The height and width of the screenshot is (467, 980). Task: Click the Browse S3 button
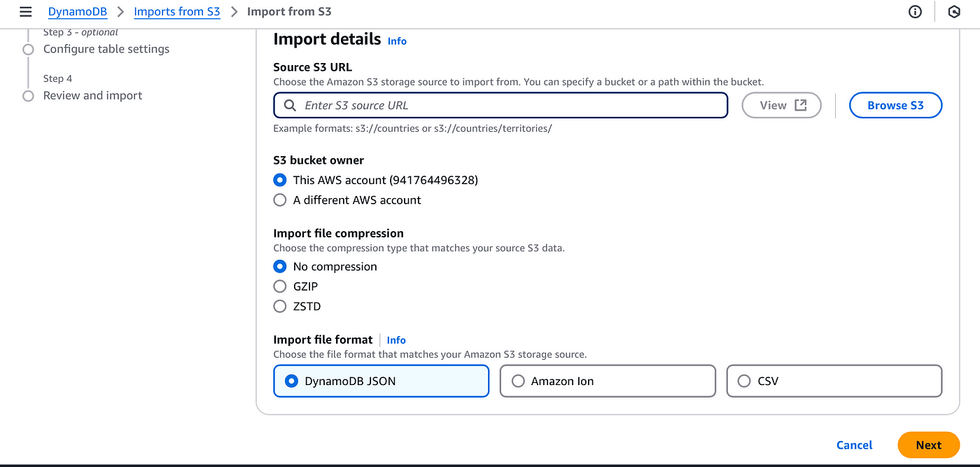(895, 104)
